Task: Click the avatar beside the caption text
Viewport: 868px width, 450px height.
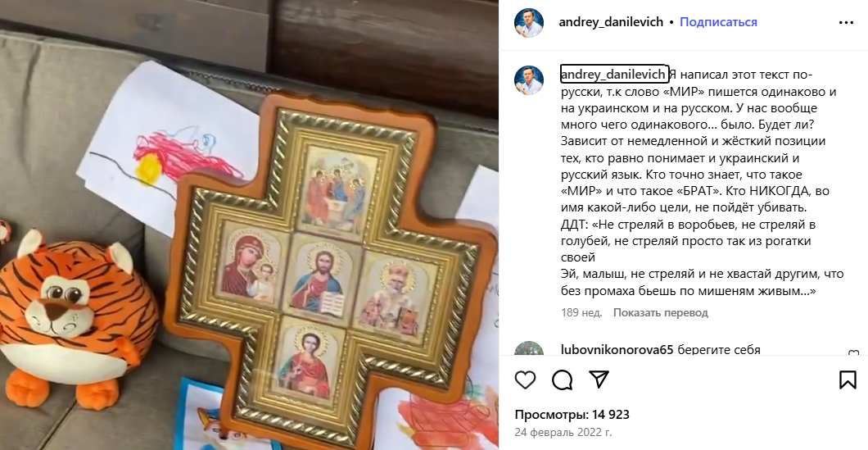Action: (529, 80)
